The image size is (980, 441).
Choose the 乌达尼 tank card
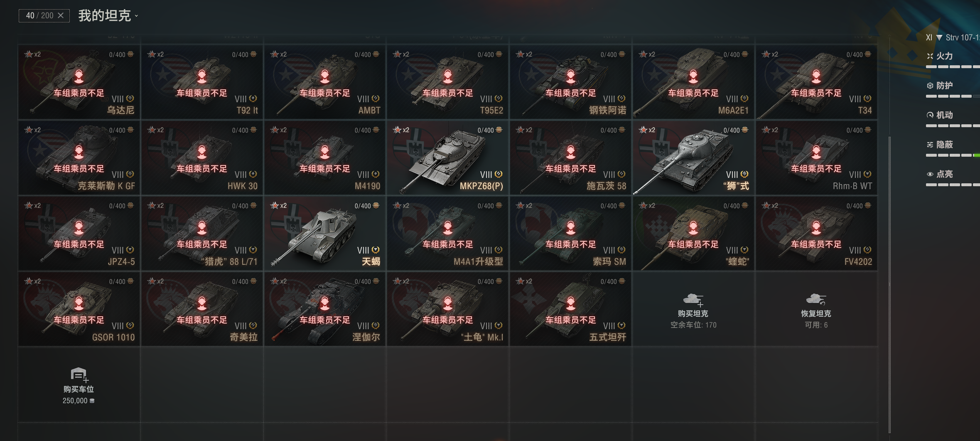(x=79, y=82)
